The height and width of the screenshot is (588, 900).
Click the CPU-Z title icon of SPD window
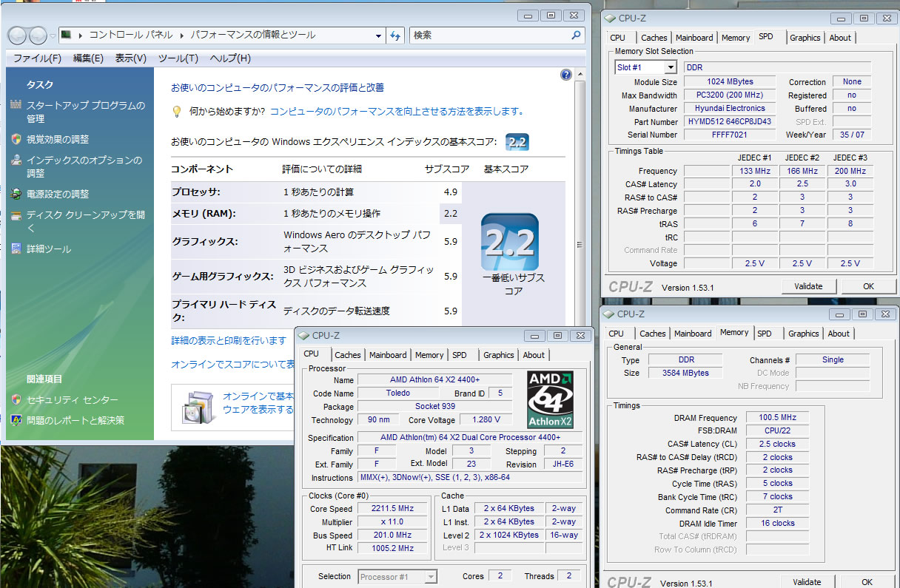611,18
